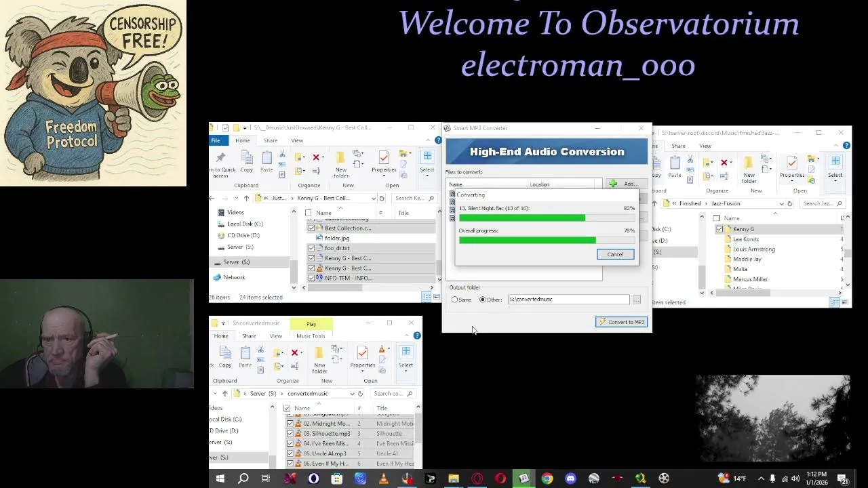Screen dimensions: 868x488
Task: Open Task View on the taskbar
Action: click(x=266, y=479)
